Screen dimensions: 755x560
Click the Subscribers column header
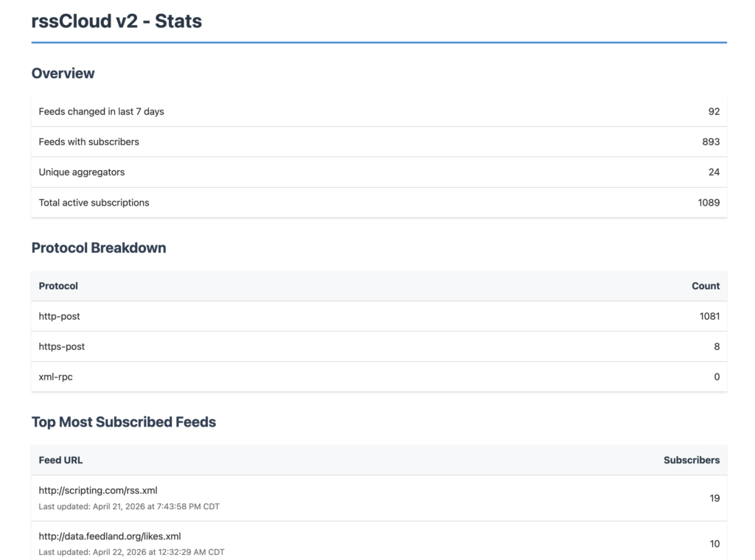coord(692,460)
